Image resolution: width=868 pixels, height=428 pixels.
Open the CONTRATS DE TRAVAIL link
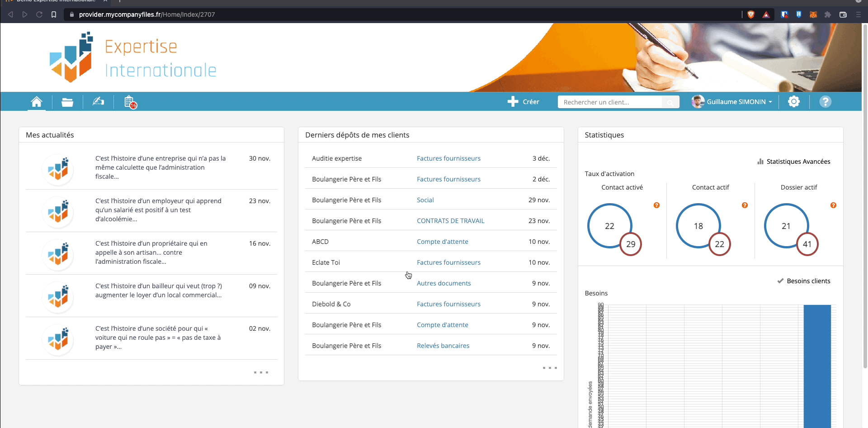(450, 221)
